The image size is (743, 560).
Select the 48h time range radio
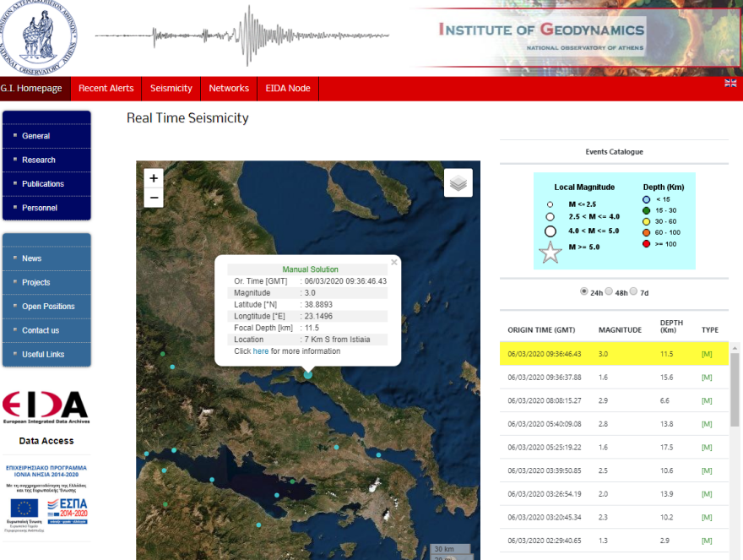[610, 291]
